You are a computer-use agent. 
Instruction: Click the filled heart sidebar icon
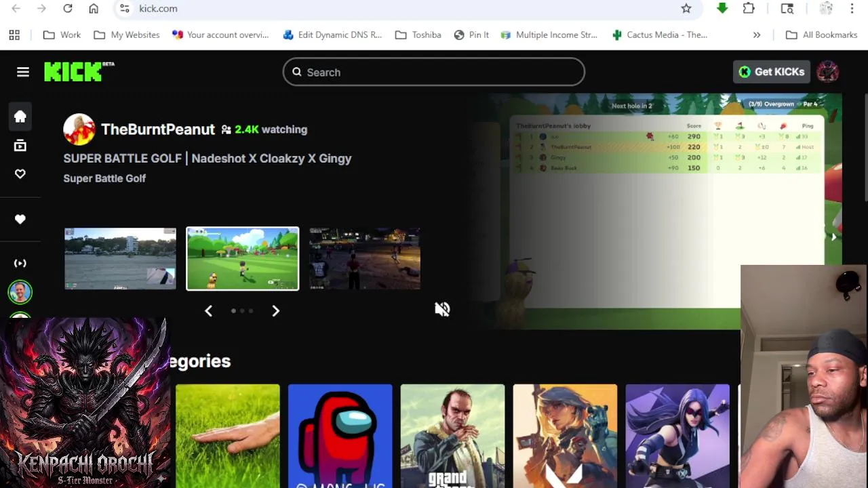(x=20, y=219)
